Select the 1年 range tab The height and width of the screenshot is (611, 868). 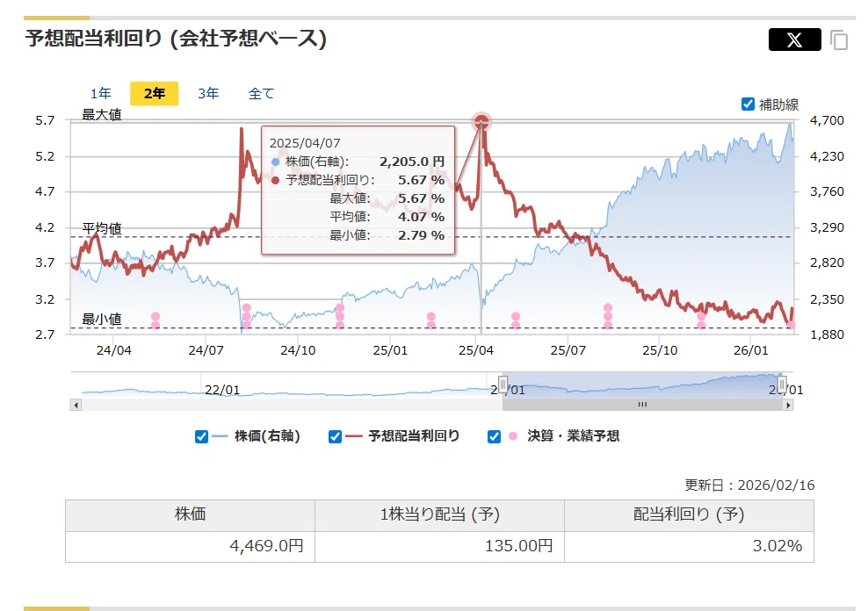101,93
